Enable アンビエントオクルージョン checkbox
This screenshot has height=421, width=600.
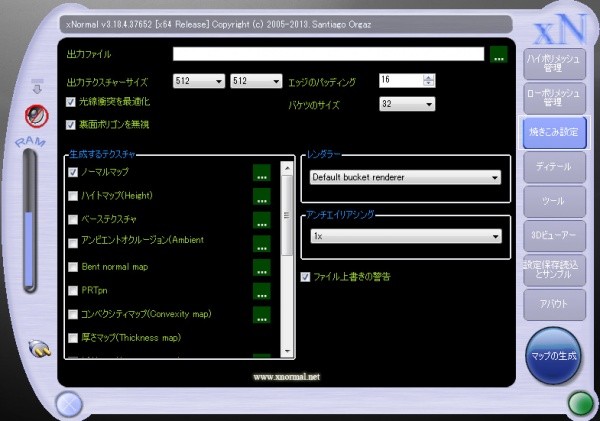coord(73,243)
